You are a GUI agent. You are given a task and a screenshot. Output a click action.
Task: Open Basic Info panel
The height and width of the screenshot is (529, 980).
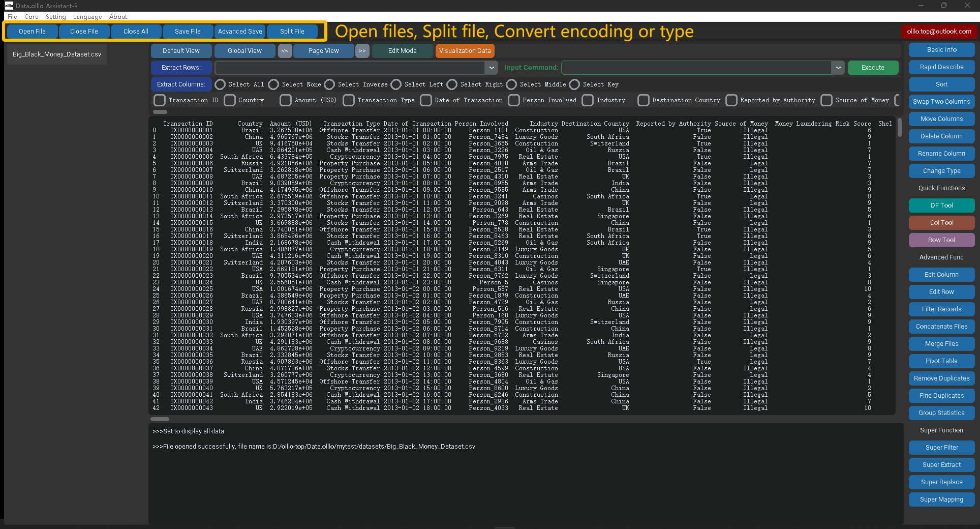click(x=941, y=50)
